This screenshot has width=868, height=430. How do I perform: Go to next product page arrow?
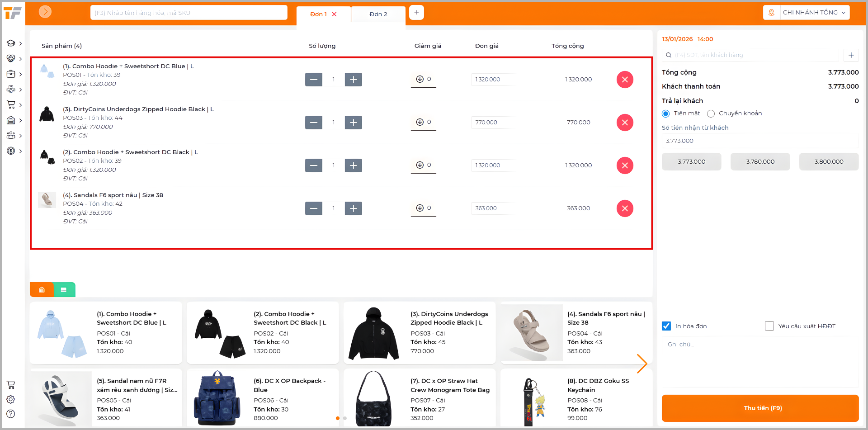642,364
